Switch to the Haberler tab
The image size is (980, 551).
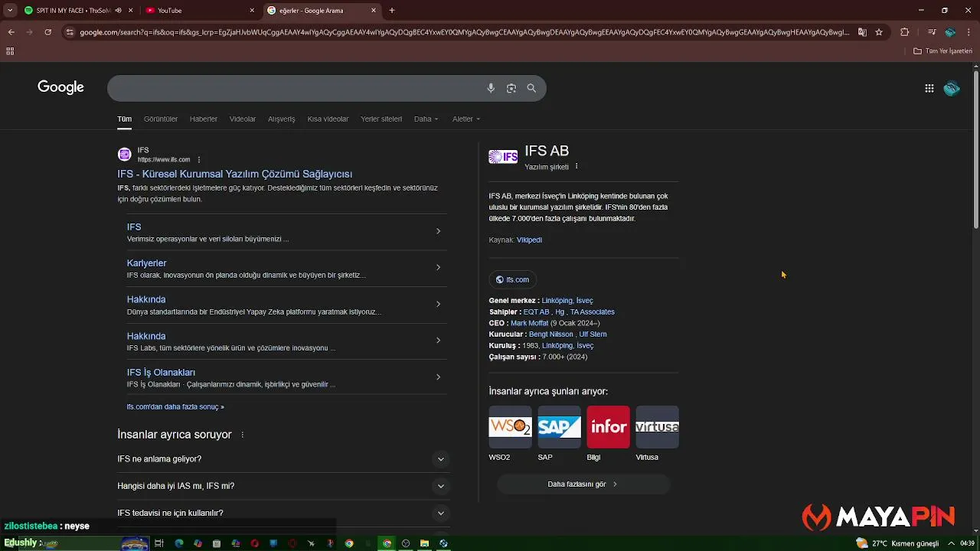(x=204, y=119)
